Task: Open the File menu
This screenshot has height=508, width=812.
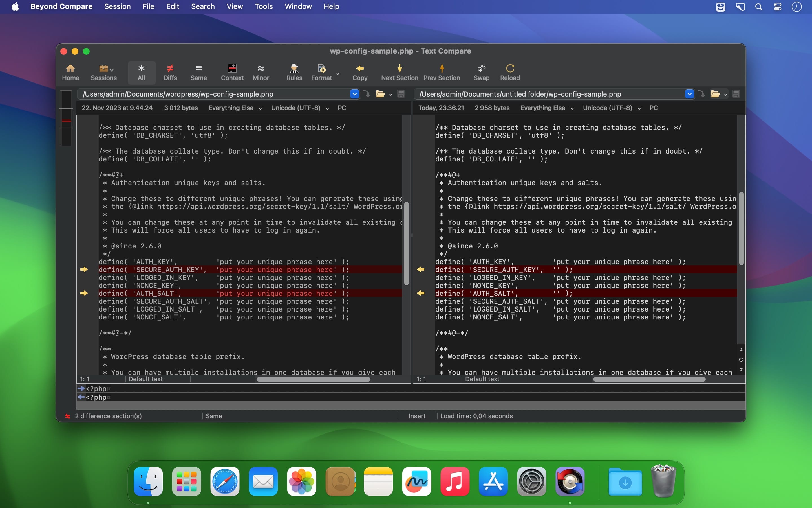Action: pos(148,6)
